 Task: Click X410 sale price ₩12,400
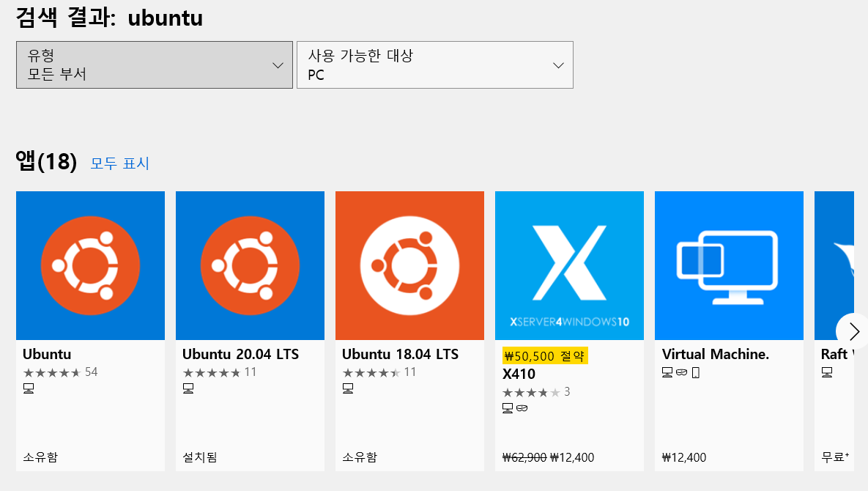[572, 458]
